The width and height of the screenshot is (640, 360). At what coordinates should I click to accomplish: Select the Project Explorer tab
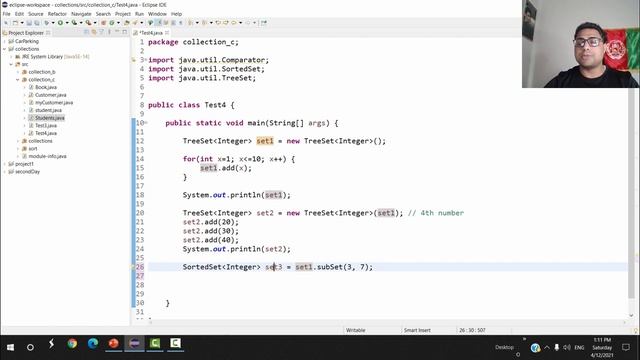point(26,33)
